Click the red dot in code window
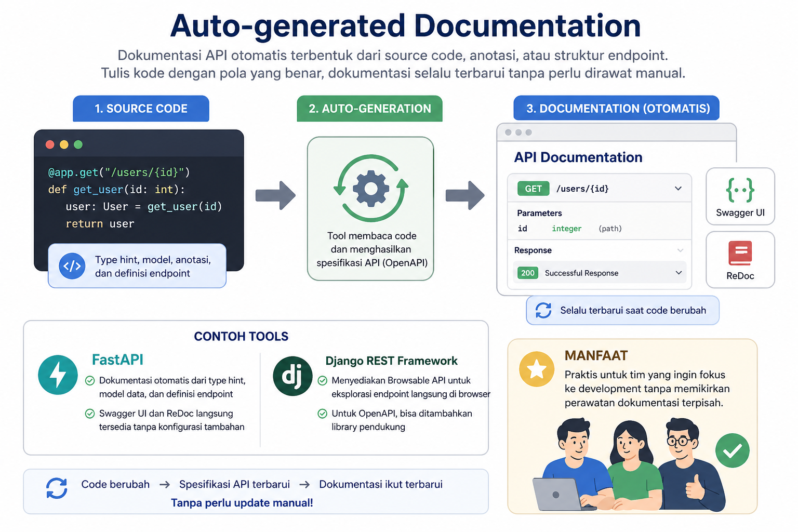Image resolution: width=798 pixels, height=532 pixels. (50, 144)
